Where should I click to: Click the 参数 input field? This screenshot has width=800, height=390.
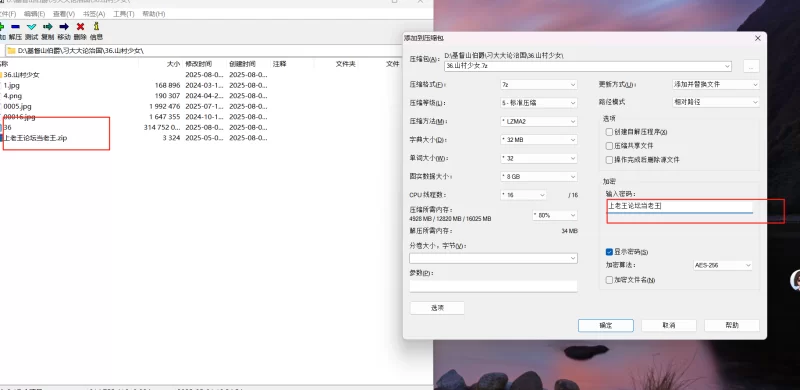click(493, 286)
